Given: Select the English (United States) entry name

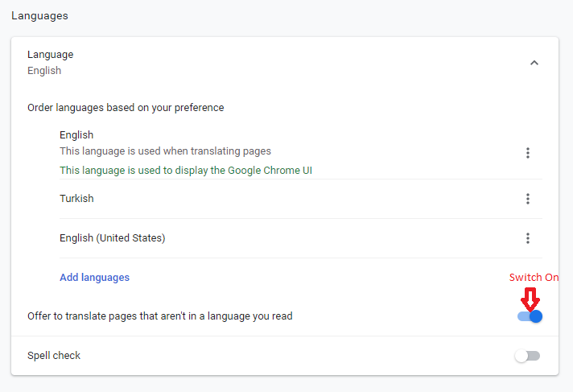Looking at the screenshot, I should (x=113, y=238).
